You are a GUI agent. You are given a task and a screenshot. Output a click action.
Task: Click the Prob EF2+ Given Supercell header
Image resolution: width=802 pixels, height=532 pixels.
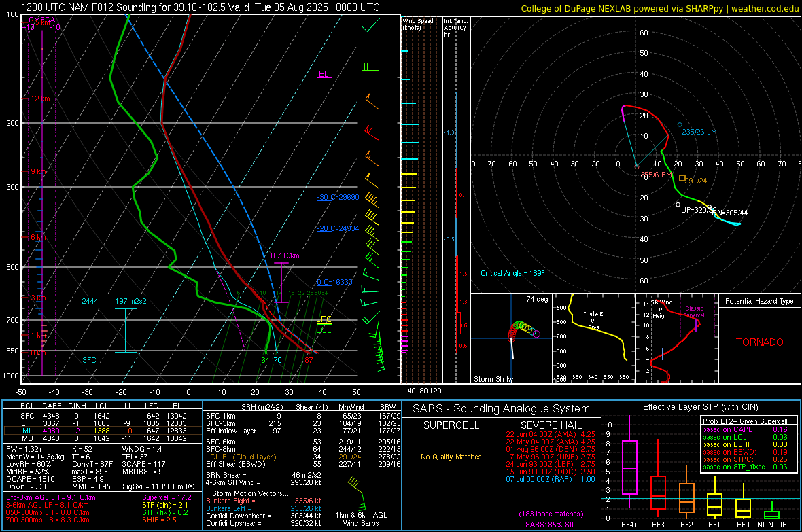tap(745, 421)
